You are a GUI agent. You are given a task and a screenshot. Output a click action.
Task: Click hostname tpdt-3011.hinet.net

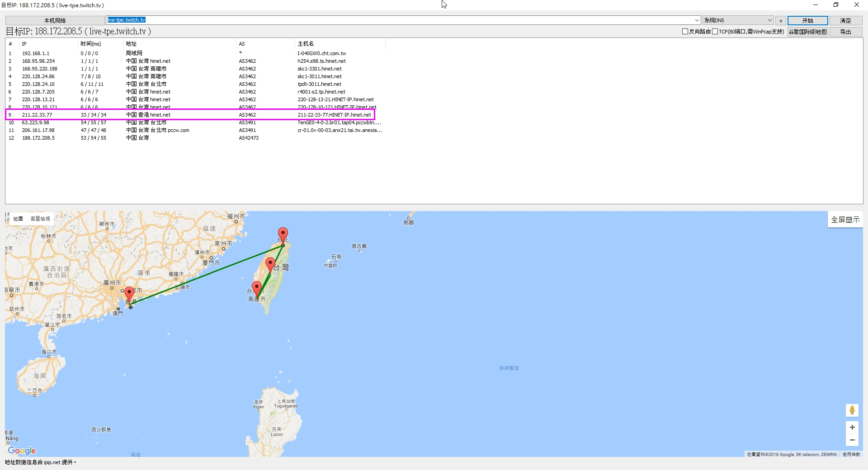pos(320,84)
